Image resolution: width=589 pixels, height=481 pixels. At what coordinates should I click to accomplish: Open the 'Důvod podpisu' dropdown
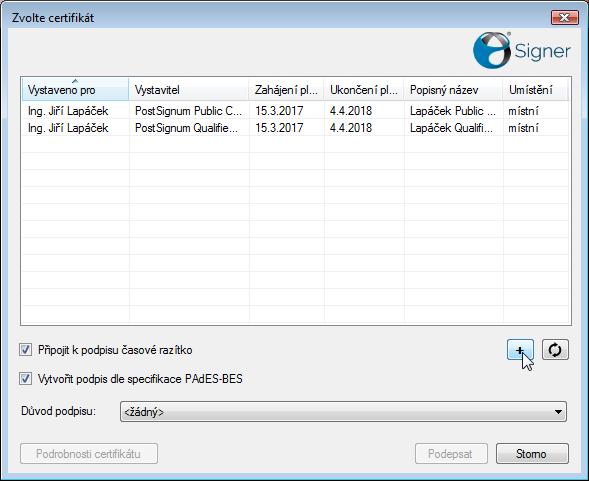pos(343,411)
